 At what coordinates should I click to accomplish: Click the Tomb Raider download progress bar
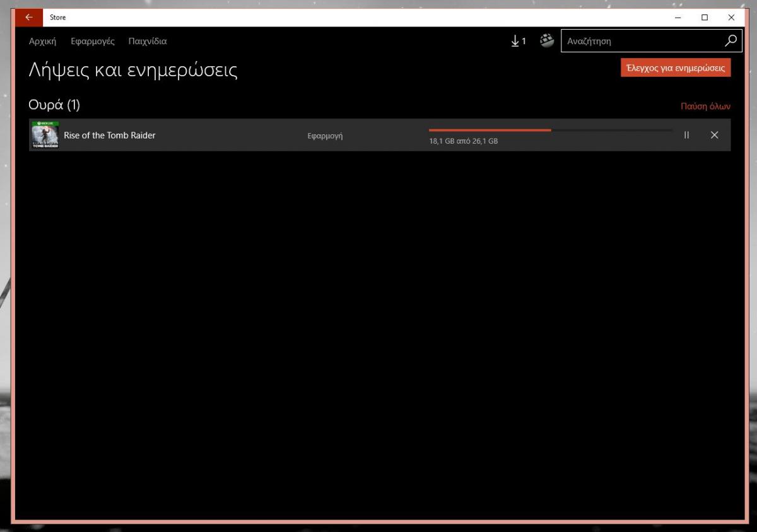point(550,130)
